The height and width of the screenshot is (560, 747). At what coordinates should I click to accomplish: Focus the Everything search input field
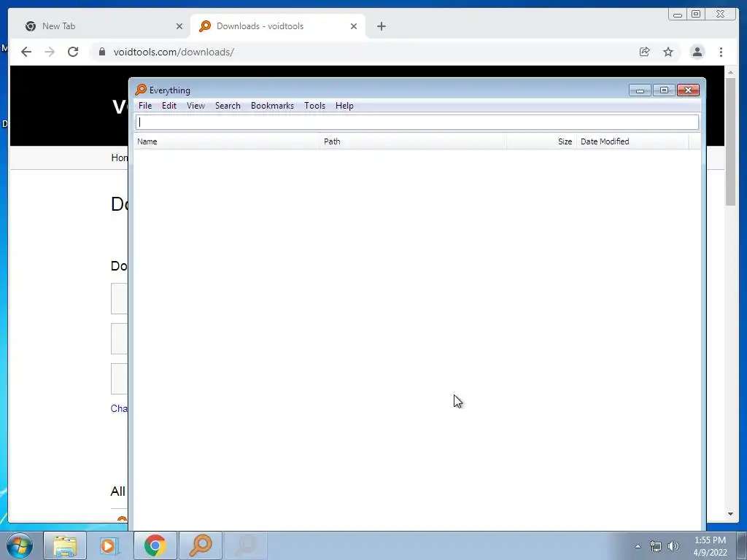click(x=417, y=122)
